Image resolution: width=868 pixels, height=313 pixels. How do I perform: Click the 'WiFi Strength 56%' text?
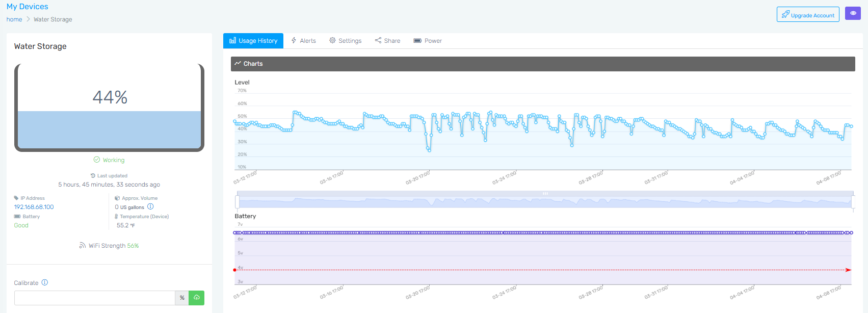114,246
